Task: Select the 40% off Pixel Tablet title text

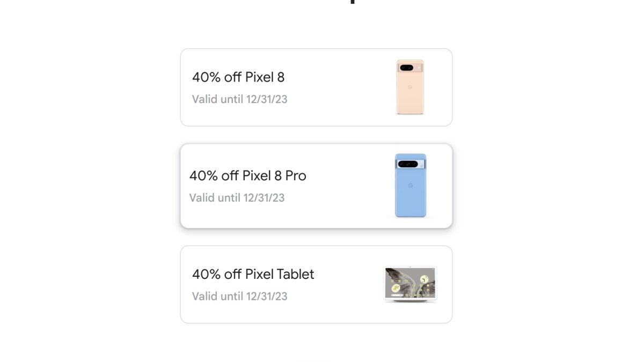Action: (253, 274)
